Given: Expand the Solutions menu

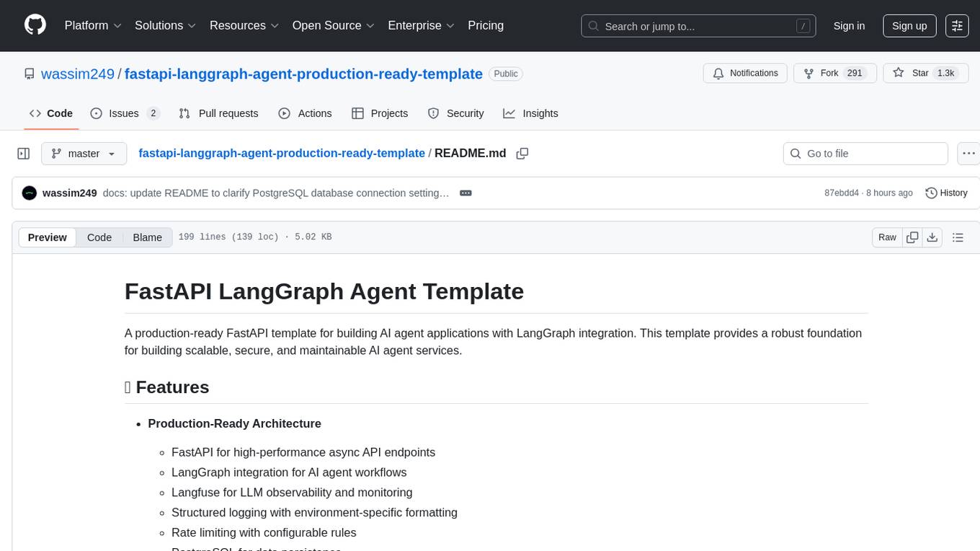Looking at the screenshot, I should 166,25.
